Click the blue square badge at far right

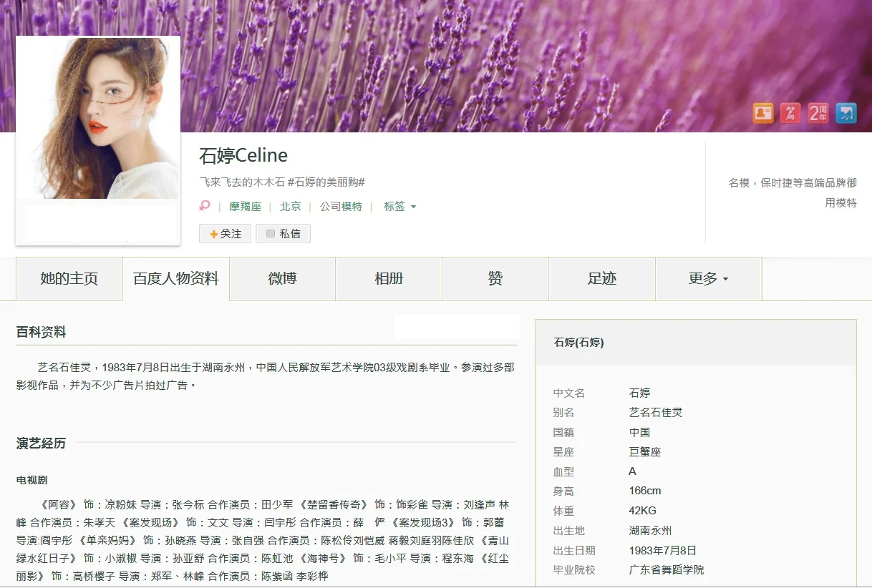847,113
